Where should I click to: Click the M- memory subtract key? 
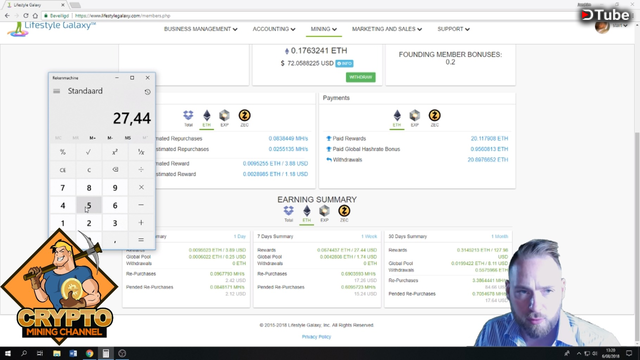(110, 138)
